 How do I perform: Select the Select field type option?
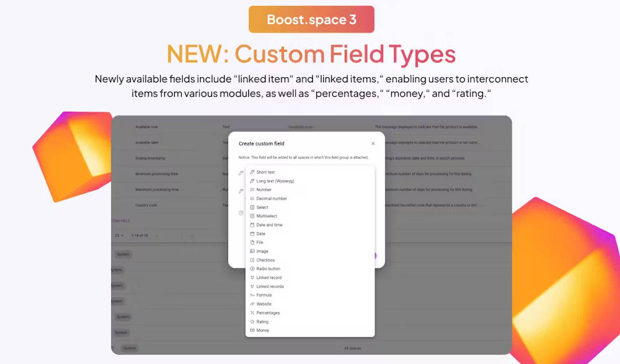262,207
